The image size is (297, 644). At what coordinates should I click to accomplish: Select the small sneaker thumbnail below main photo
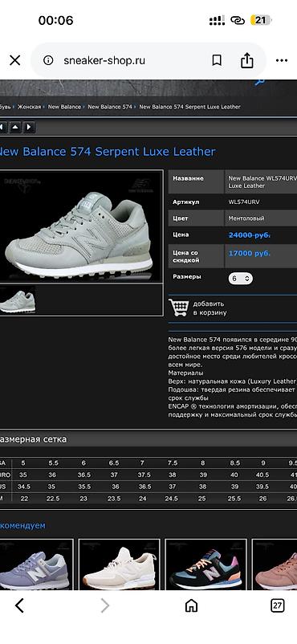click(17, 300)
